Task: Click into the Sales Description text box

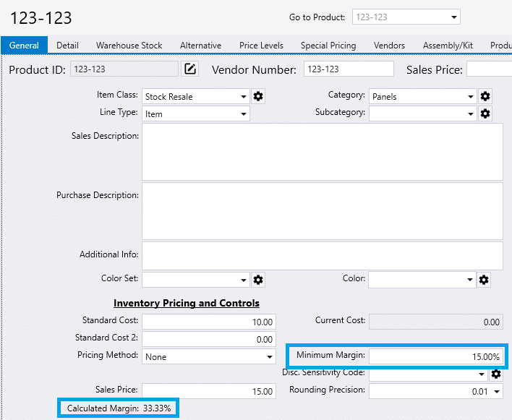Action: coord(322,152)
